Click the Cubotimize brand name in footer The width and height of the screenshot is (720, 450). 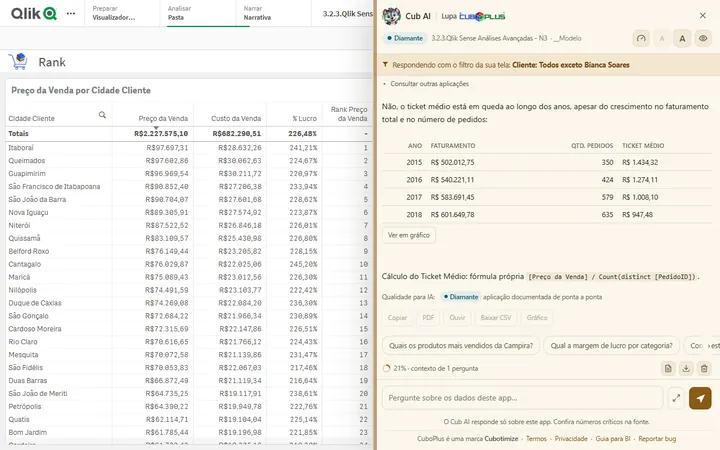coord(501,439)
